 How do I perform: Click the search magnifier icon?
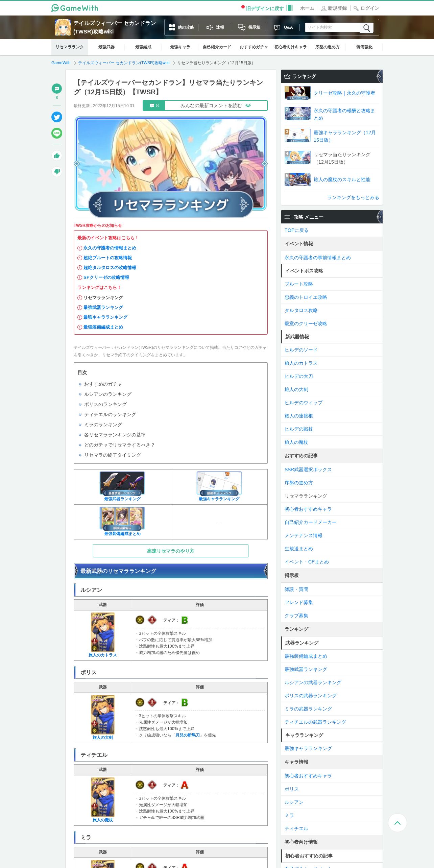click(366, 28)
